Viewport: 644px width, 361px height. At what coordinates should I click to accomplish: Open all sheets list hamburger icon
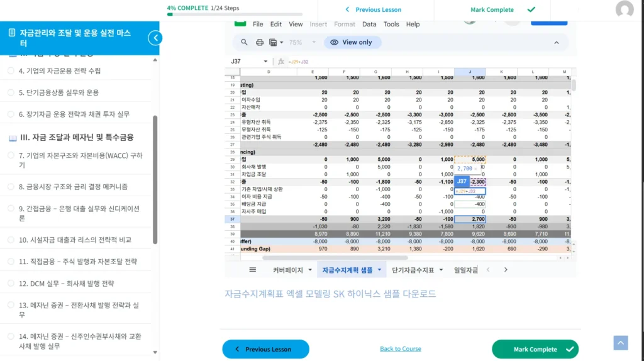tap(253, 270)
